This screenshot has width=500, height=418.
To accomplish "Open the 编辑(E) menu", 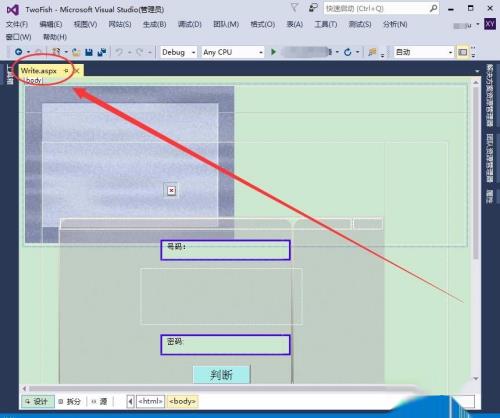I will click(x=51, y=24).
